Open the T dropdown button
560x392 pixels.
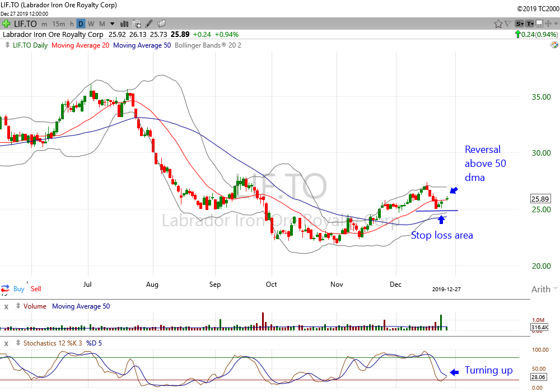tap(530, 24)
